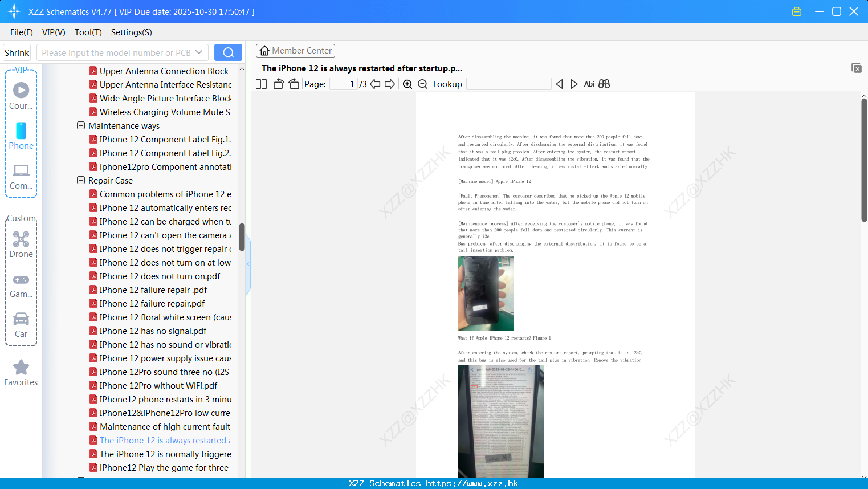The width and height of the screenshot is (868, 489).
Task: Click the xzz.hk website link in status bar
Action: [x=472, y=483]
